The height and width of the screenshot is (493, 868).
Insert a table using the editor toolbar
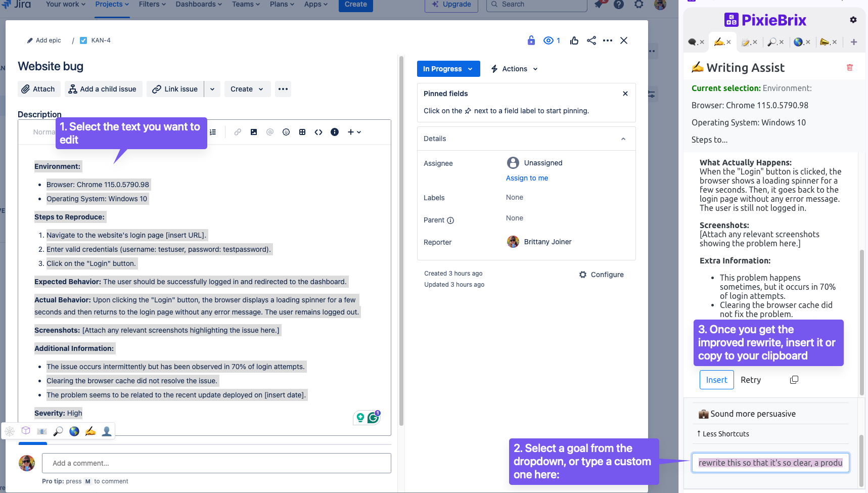tap(302, 132)
